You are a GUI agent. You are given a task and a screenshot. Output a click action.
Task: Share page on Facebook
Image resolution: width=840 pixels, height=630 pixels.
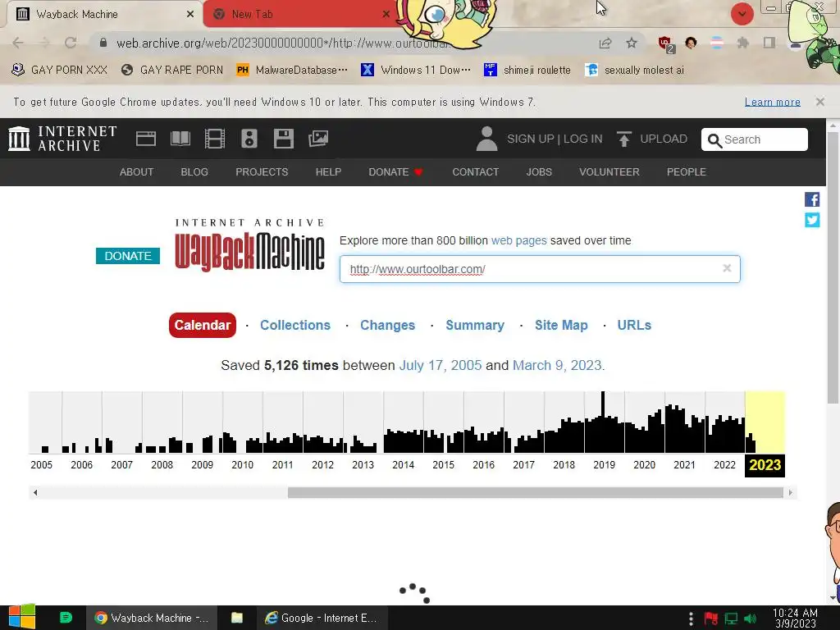(812, 199)
